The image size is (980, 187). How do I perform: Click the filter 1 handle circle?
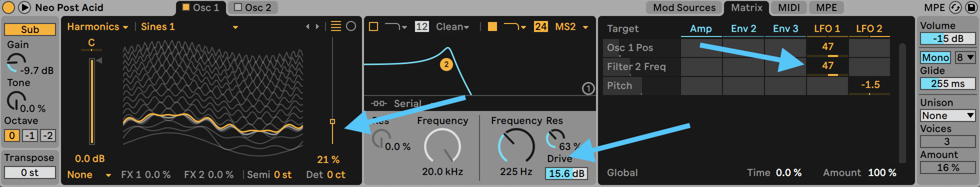click(x=588, y=88)
